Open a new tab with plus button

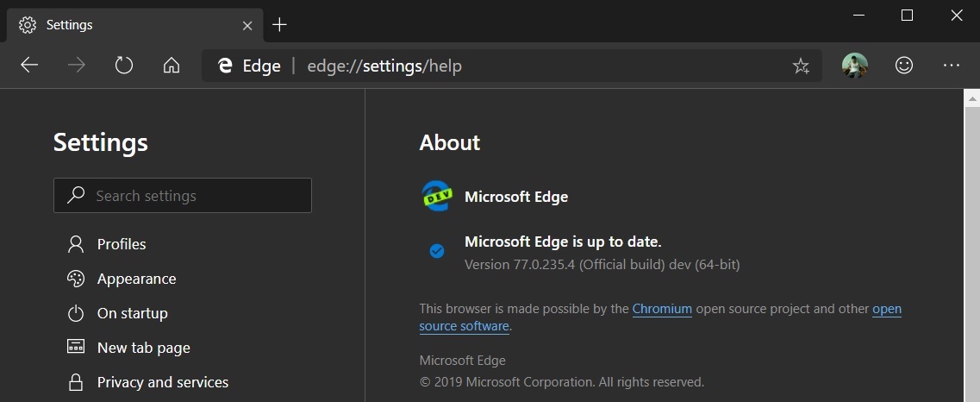pyautogui.click(x=279, y=24)
